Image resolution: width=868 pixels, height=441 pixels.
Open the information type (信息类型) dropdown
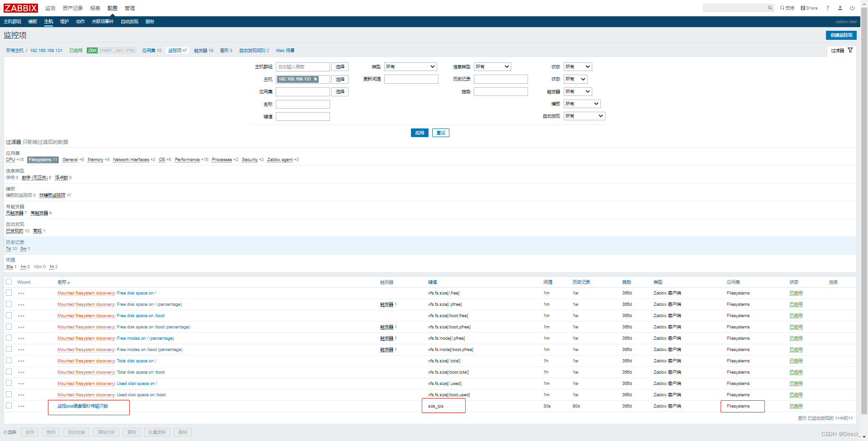tap(492, 66)
